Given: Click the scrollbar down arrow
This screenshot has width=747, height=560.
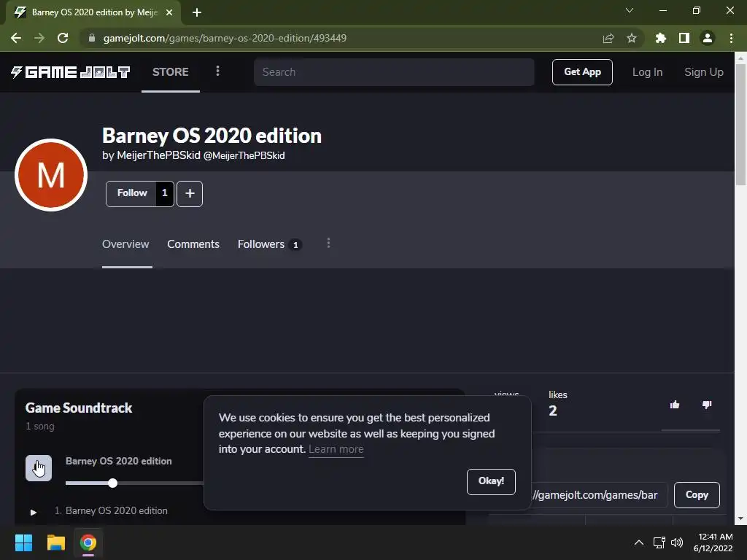Looking at the screenshot, I should [740, 518].
